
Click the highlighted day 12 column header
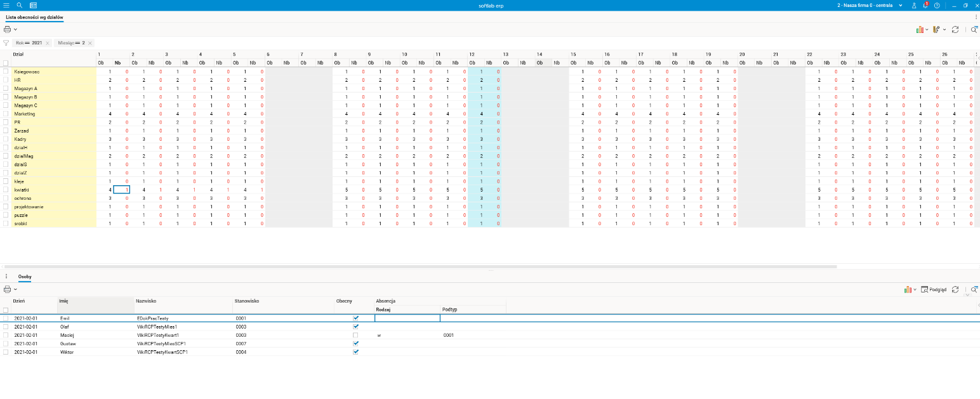tap(485, 55)
